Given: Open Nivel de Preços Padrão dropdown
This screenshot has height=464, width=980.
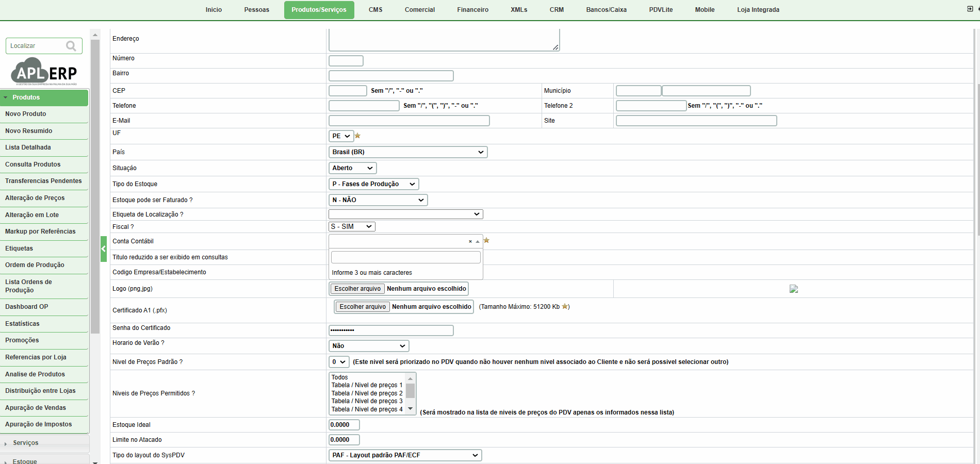Looking at the screenshot, I should coord(339,362).
